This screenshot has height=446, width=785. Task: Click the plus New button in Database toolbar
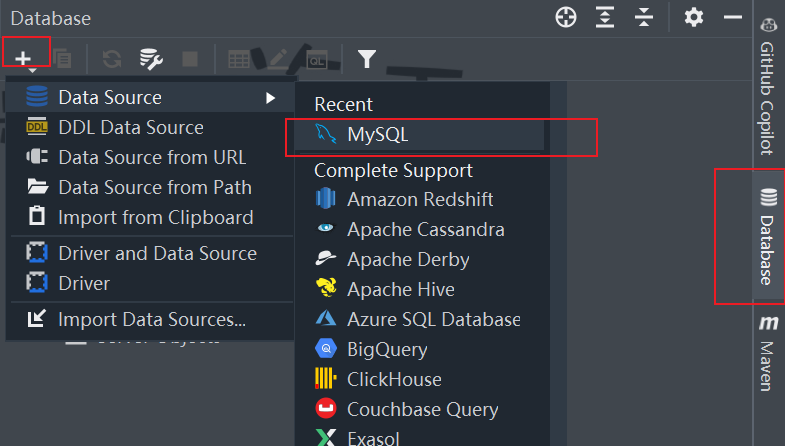pos(23,59)
